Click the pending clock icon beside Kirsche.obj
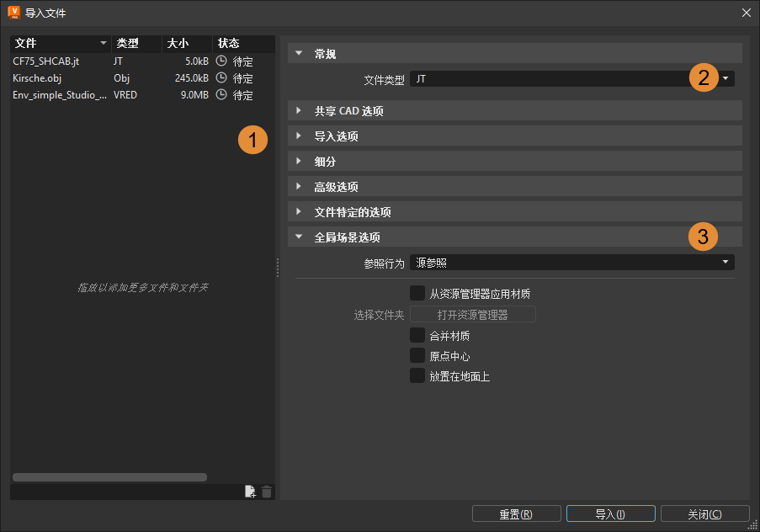 point(221,77)
